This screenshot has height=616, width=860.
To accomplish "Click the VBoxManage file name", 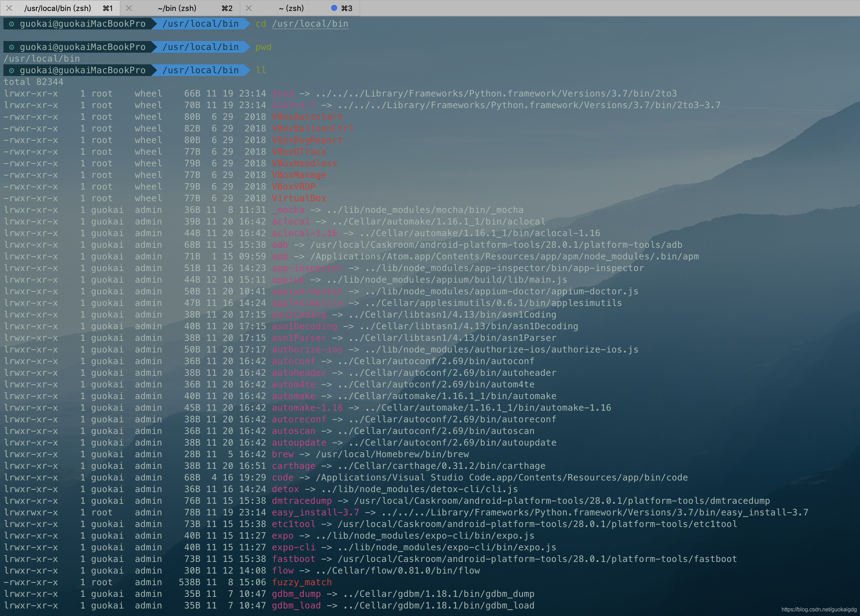I will pos(299,175).
